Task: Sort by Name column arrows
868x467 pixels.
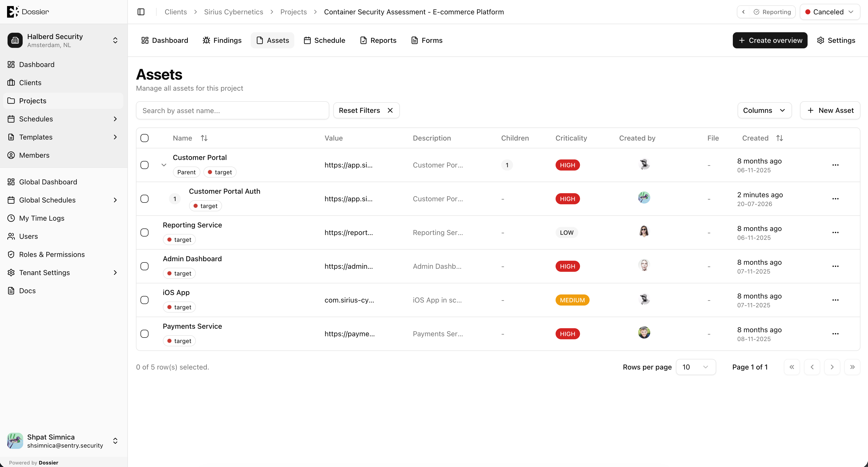Action: 204,138
